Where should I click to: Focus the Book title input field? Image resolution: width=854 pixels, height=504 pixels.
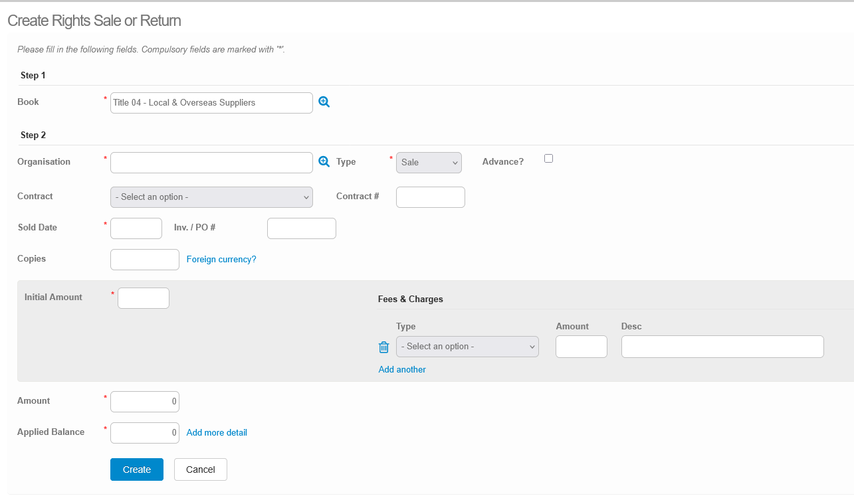point(211,103)
